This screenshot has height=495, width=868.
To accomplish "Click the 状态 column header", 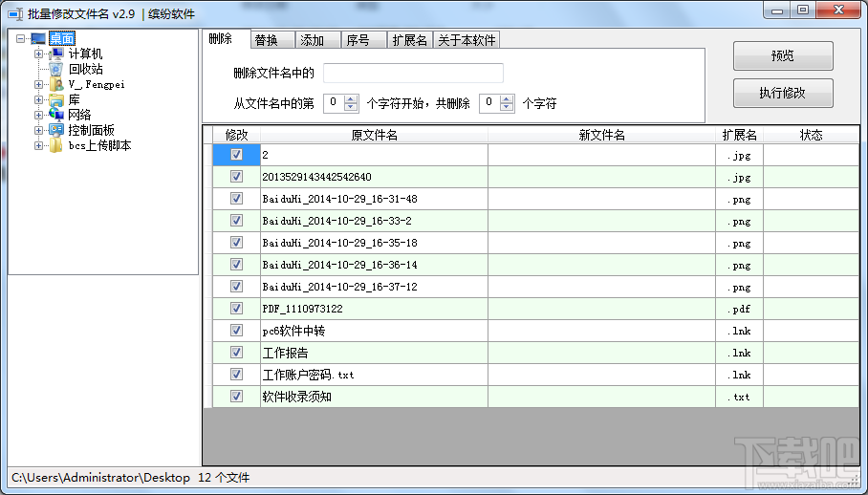I will click(811, 135).
